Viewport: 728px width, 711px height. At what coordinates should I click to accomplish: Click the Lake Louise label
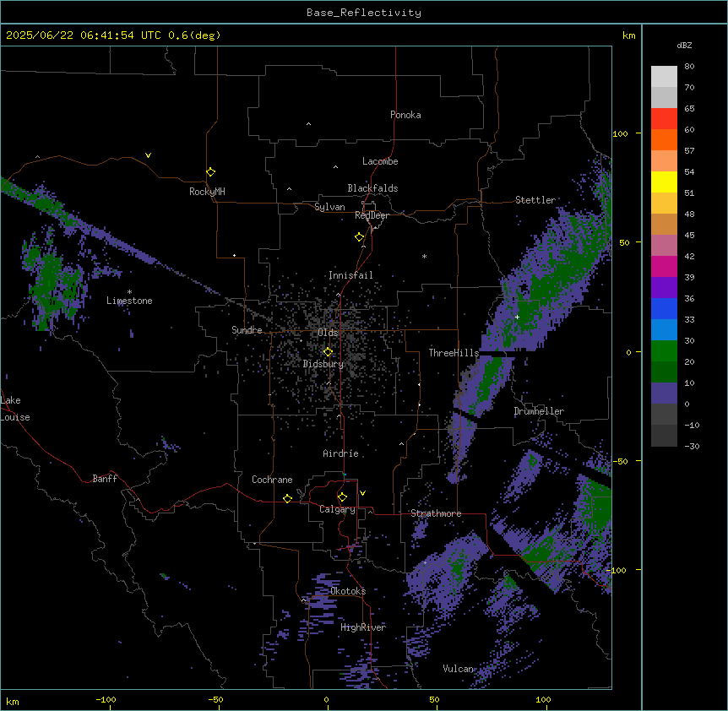[15, 409]
